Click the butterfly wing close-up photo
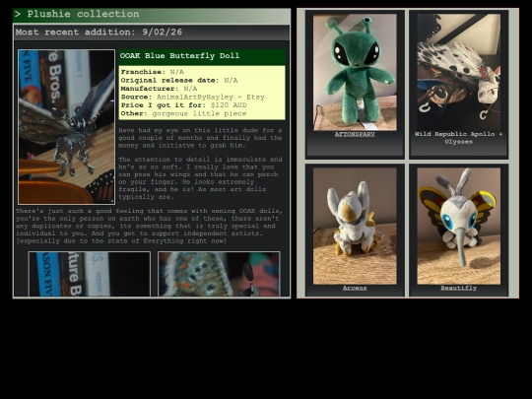532x399 pixels. (x=219, y=274)
